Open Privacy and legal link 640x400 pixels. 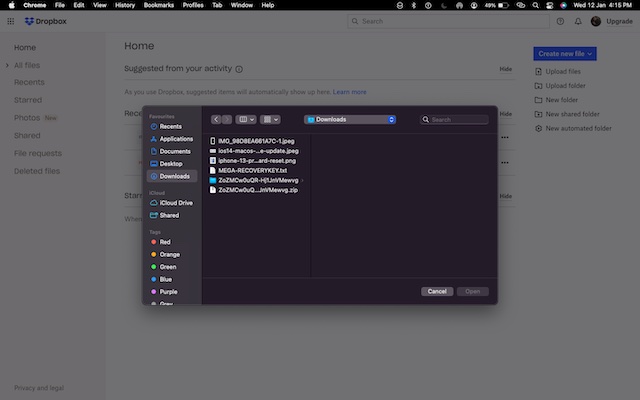pyautogui.click(x=39, y=388)
